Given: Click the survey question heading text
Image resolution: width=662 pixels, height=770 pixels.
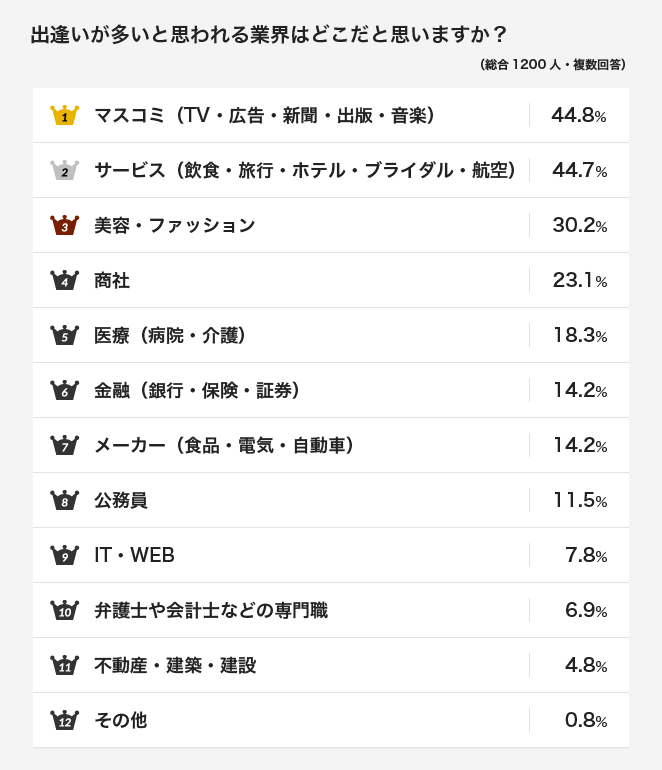Looking at the screenshot, I should (x=269, y=35).
